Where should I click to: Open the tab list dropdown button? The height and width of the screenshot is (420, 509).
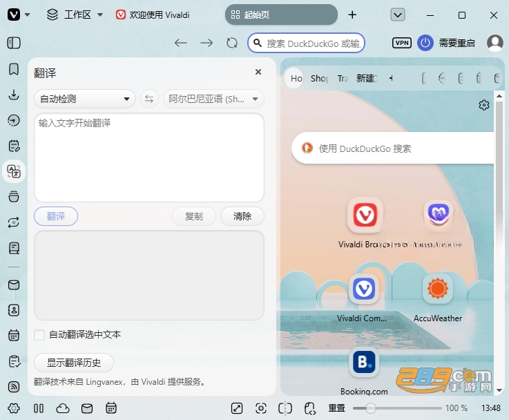pyautogui.click(x=398, y=15)
